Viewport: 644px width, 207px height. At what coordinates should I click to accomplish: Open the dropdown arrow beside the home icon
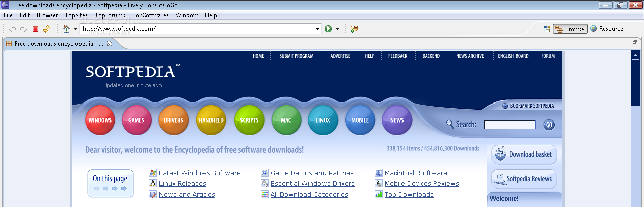75,29
